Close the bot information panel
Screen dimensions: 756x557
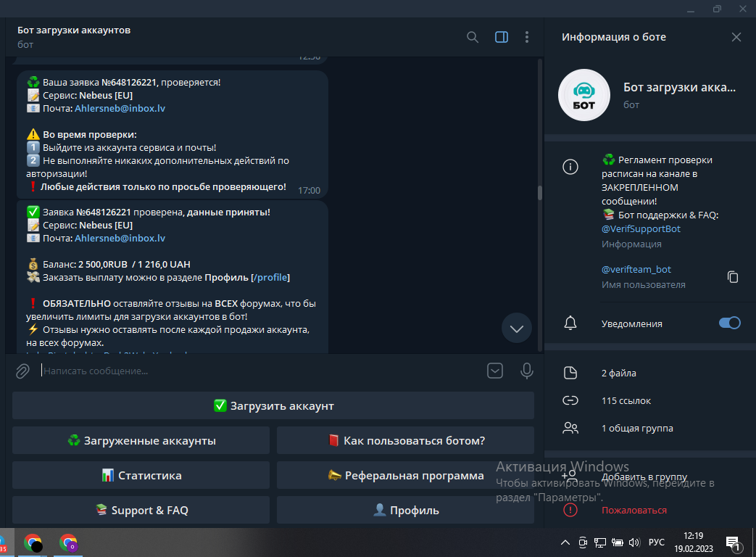coord(736,37)
